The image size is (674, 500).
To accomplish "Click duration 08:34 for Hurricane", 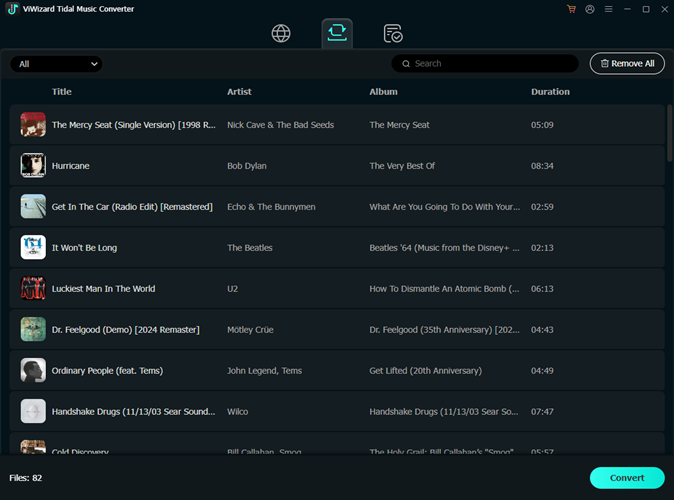I will [542, 166].
